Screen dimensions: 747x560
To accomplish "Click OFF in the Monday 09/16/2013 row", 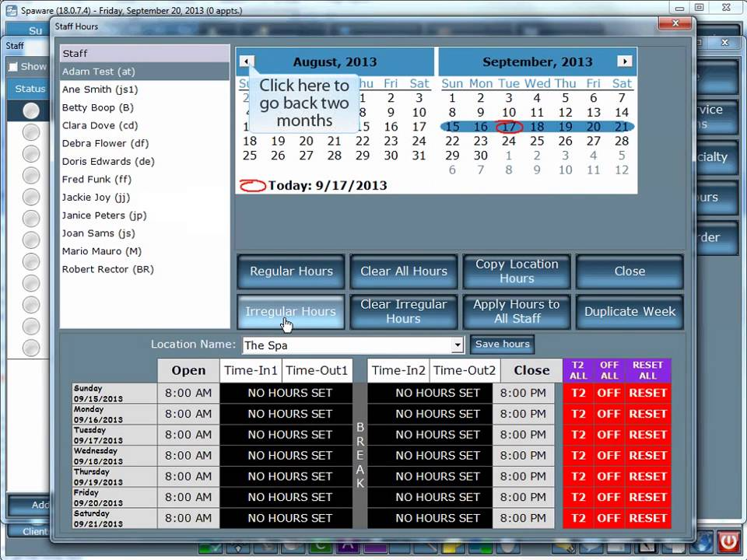I will click(608, 414).
